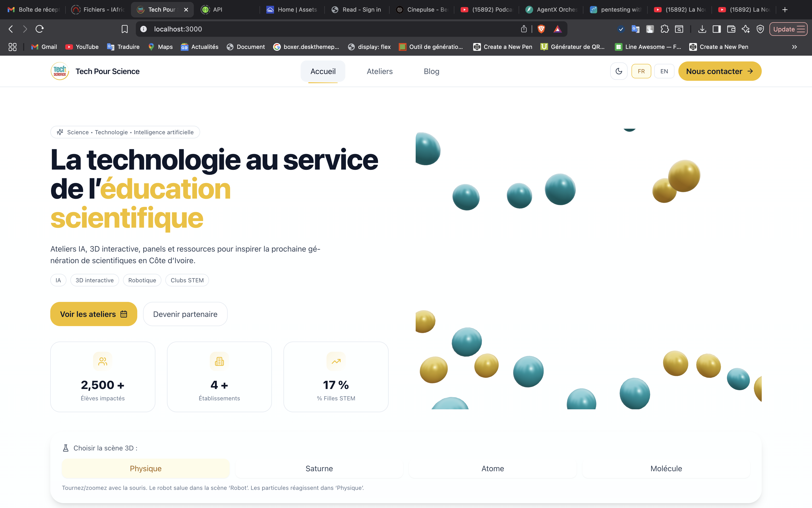Viewport: 812px width, 508px height.
Task: Open the site information icon in address bar
Action: click(144, 29)
